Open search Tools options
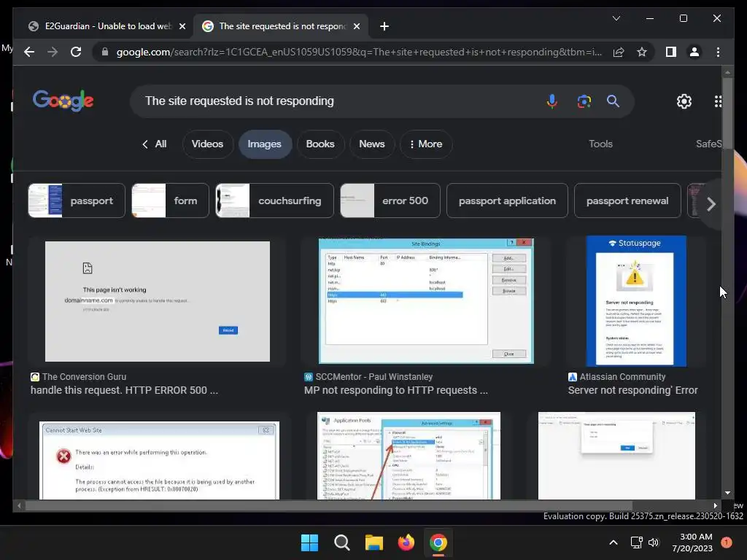The height and width of the screenshot is (560, 747). pos(600,144)
